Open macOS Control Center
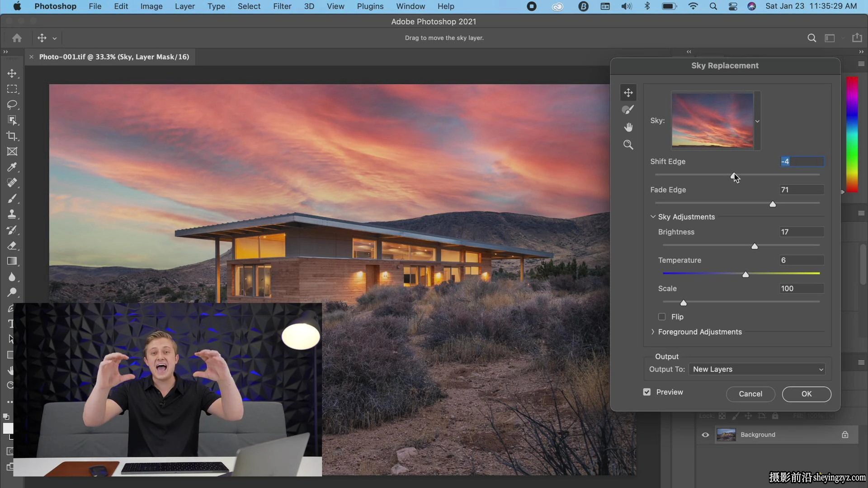 (x=733, y=6)
